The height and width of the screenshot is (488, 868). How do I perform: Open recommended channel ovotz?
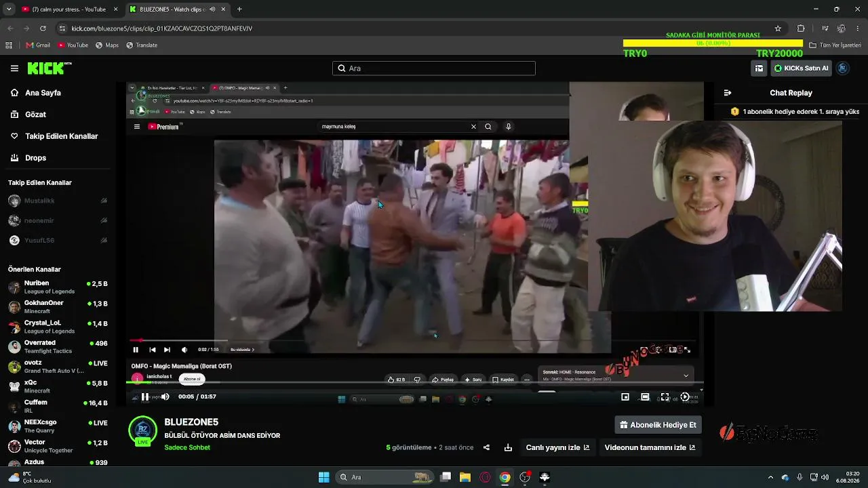coord(58,367)
